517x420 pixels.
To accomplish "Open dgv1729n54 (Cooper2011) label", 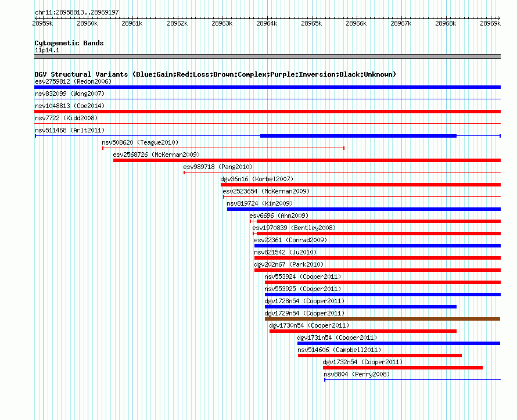I will [304, 313].
